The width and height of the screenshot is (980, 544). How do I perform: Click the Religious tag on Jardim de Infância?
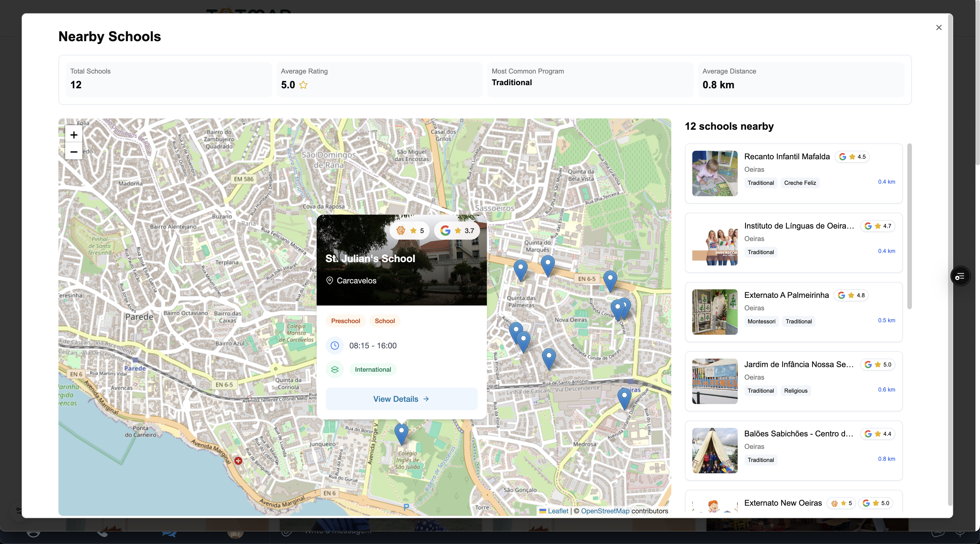click(x=796, y=391)
